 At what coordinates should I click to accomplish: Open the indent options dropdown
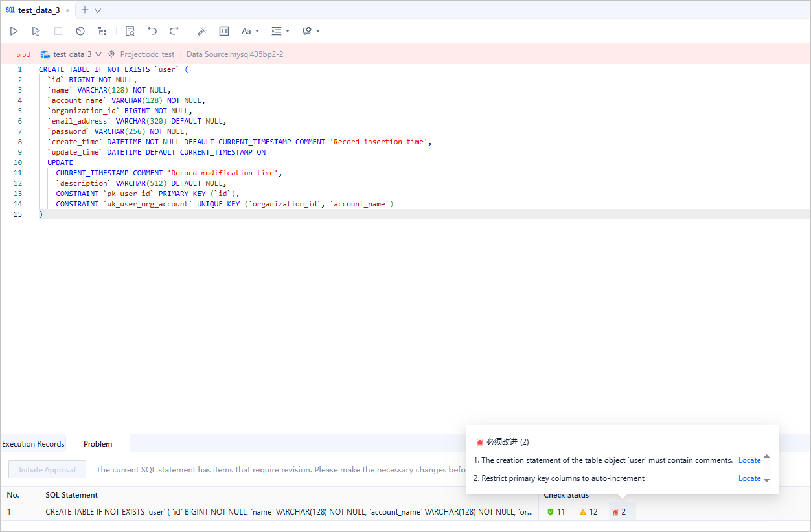pyautogui.click(x=280, y=31)
